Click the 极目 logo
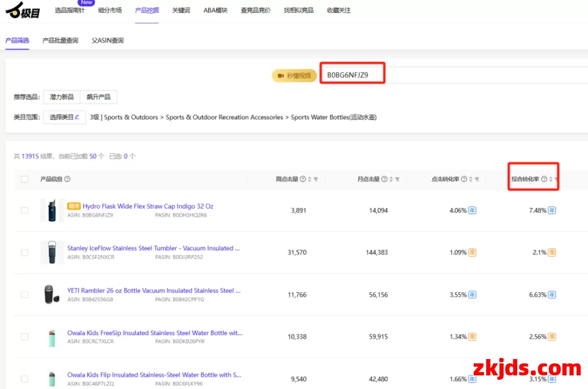588x389 pixels. coord(22,10)
